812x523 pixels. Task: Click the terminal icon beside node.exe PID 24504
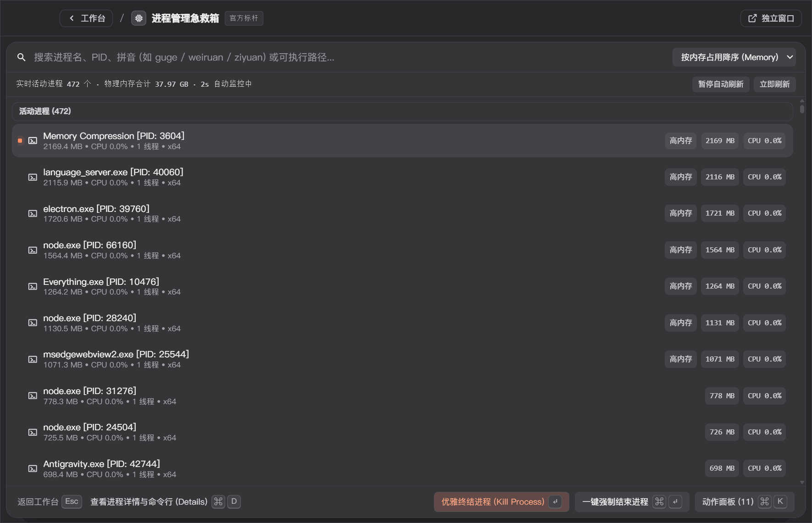pyautogui.click(x=33, y=432)
